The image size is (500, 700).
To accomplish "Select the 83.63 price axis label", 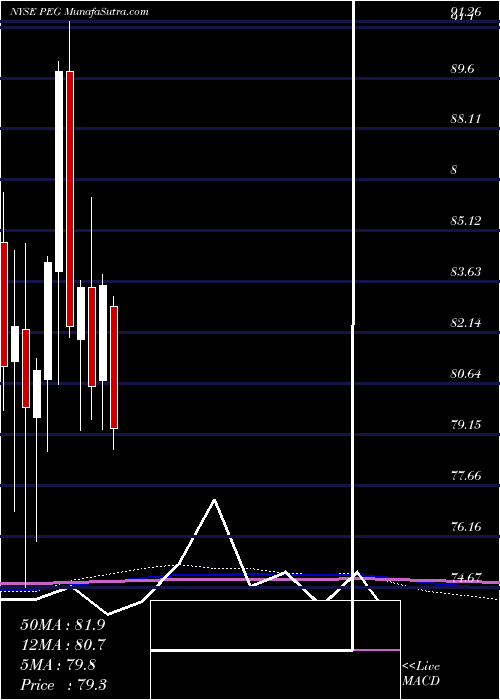I will [x=466, y=271].
